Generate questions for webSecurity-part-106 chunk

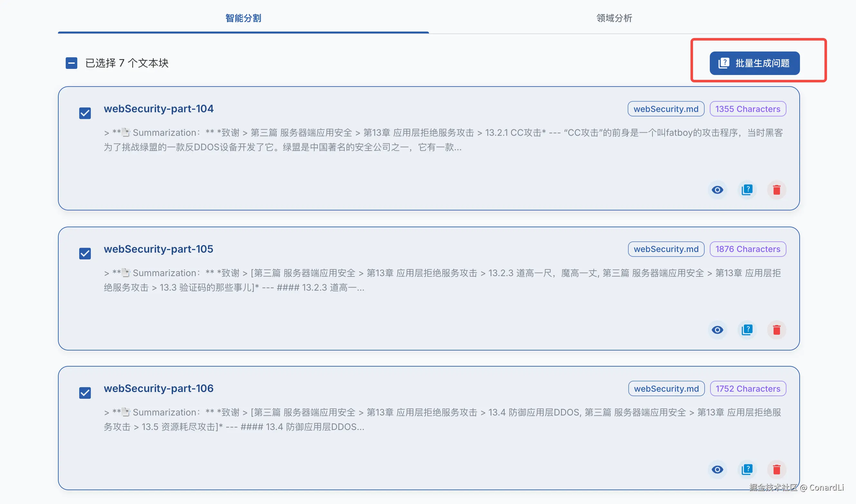point(747,469)
